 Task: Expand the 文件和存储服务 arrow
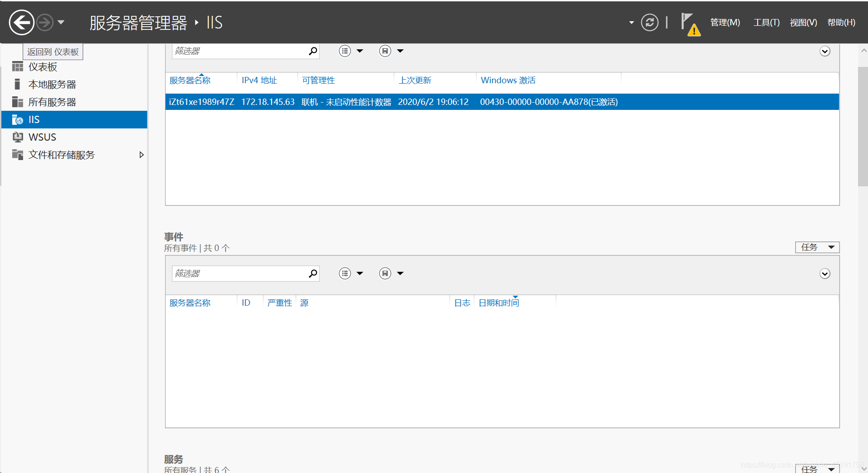(x=142, y=155)
